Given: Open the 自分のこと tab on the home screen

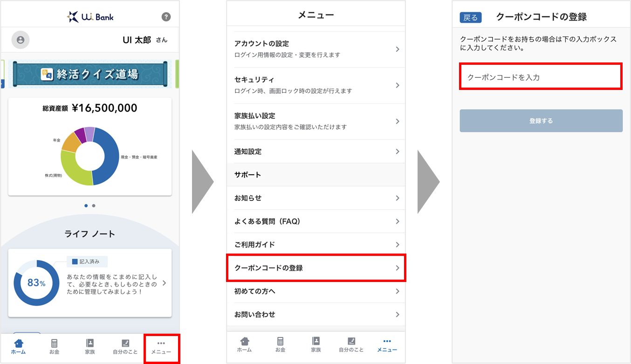Looking at the screenshot, I should (125, 347).
